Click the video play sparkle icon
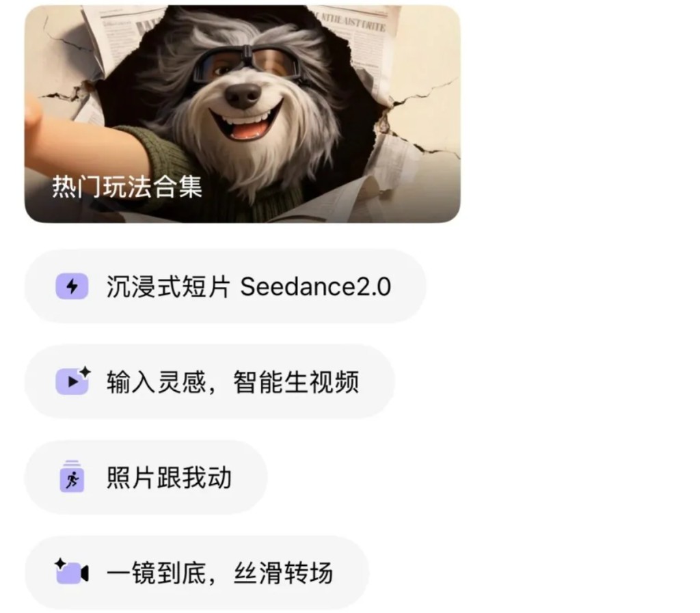This screenshot has height=613, width=700. [x=72, y=381]
